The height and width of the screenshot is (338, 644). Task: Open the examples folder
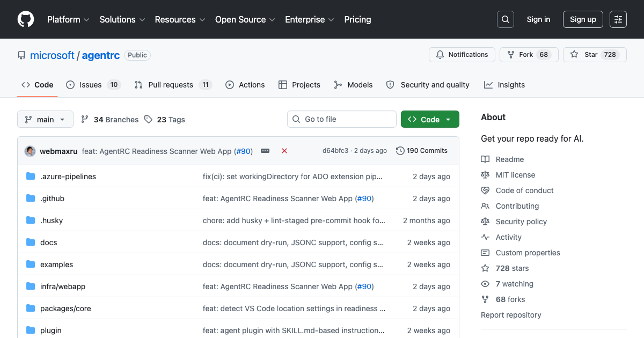[56, 264]
